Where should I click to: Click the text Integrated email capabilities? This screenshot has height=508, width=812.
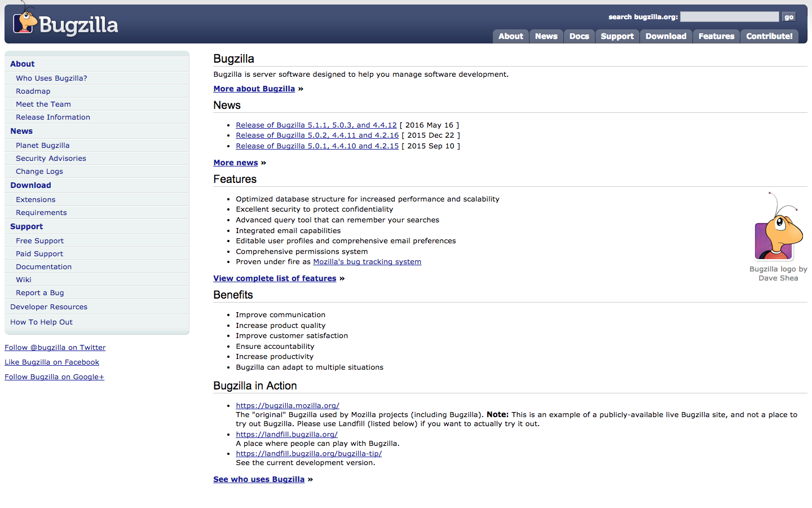click(x=288, y=231)
